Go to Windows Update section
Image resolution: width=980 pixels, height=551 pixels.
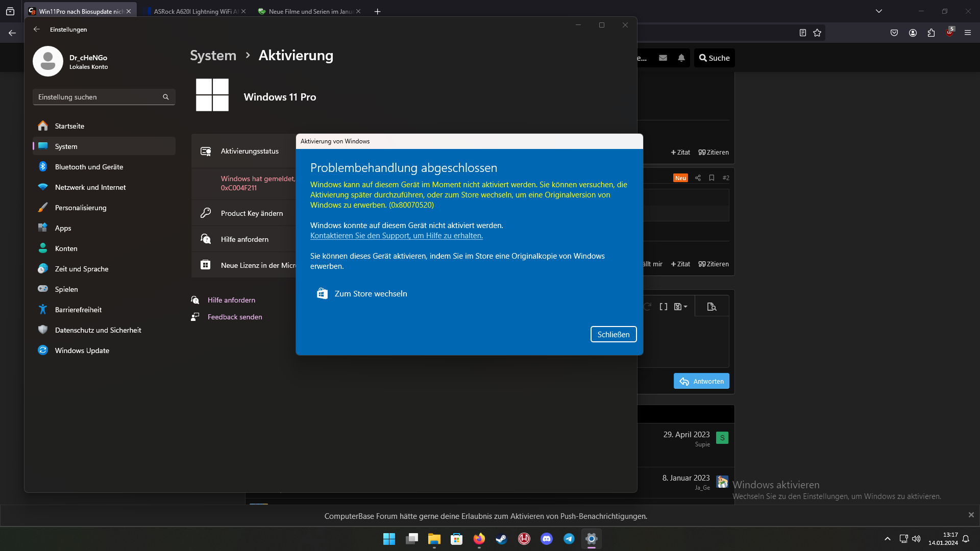coord(82,350)
